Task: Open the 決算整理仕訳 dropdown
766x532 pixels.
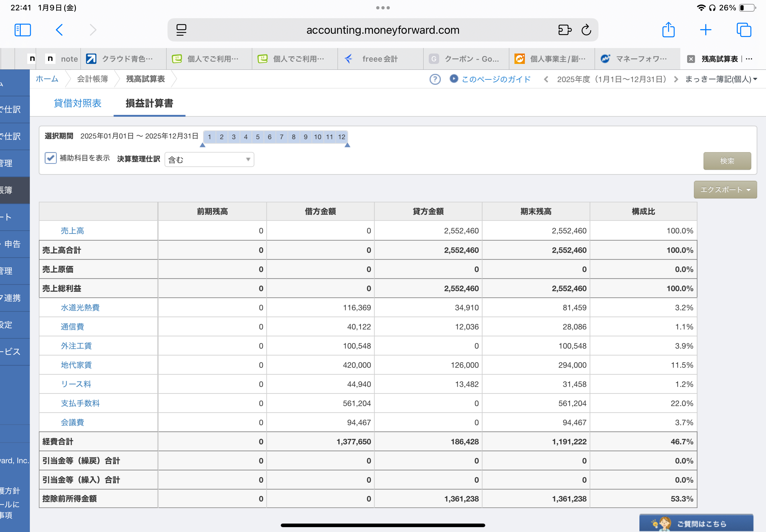Action: (209, 160)
